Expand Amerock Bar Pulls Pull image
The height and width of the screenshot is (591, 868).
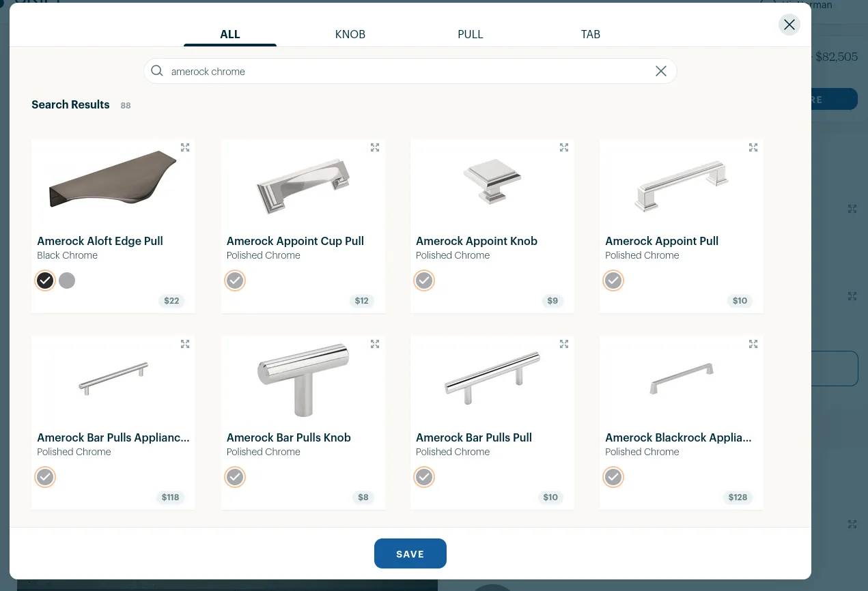(564, 344)
